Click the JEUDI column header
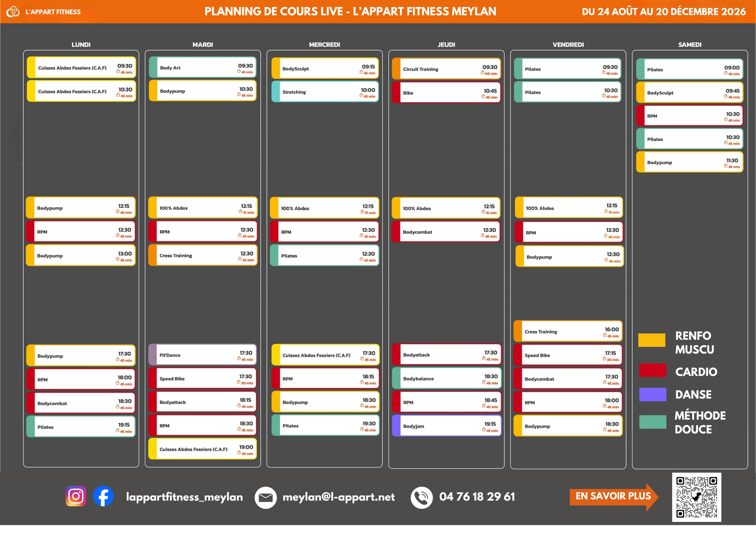 (446, 45)
